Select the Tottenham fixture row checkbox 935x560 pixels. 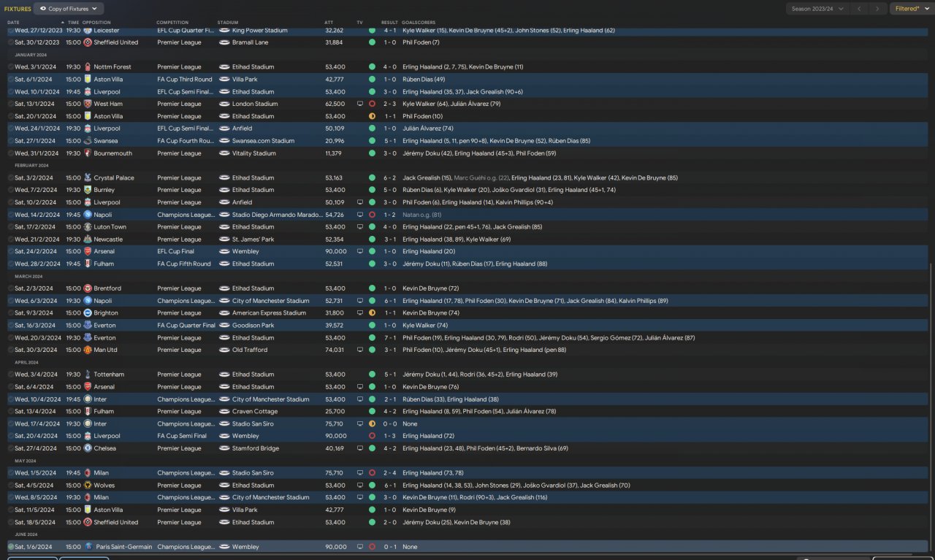pyautogui.click(x=11, y=375)
